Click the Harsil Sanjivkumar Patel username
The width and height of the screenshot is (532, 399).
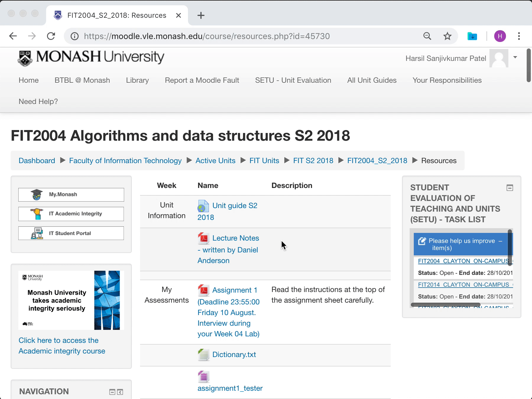446,59
